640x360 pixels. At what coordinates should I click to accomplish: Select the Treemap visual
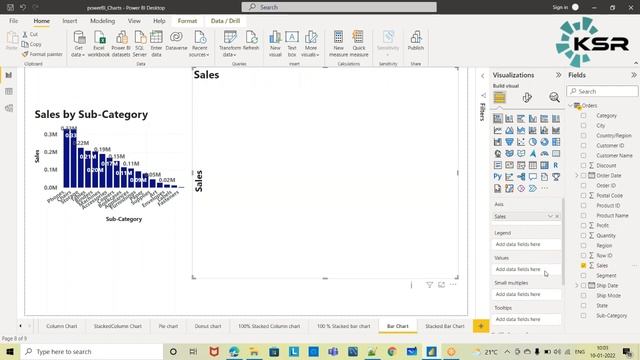pyautogui.click(x=556, y=142)
